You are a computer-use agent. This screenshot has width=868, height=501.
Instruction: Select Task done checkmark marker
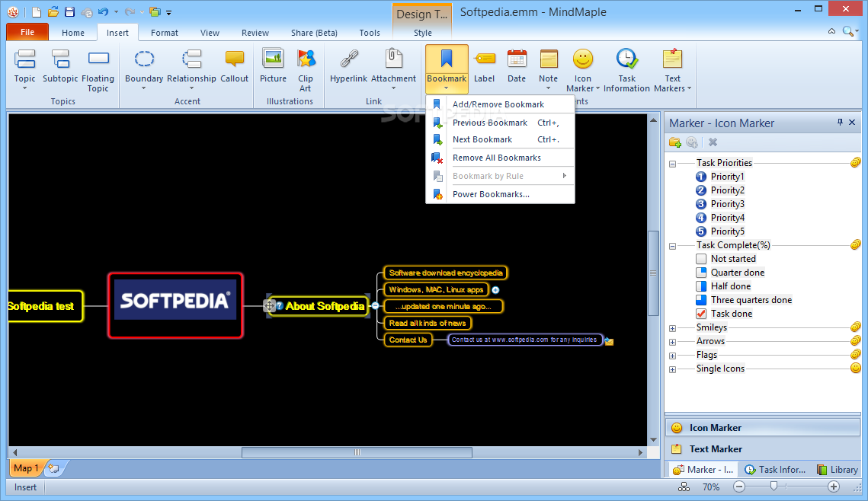(724, 314)
